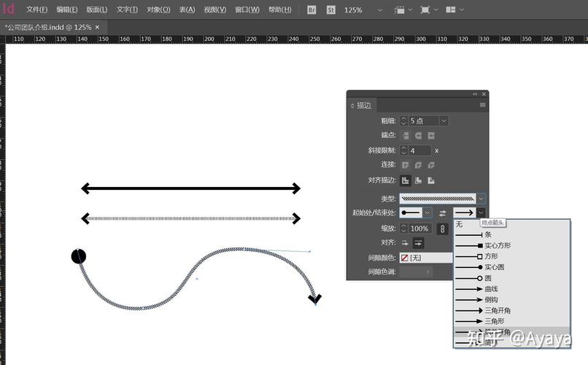Open the start arrowhead dropdown
This screenshot has width=588, height=365.
428,213
